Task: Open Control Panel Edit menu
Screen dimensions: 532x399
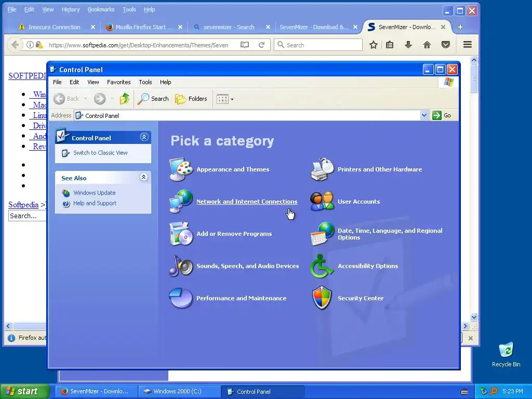Action: [x=74, y=82]
